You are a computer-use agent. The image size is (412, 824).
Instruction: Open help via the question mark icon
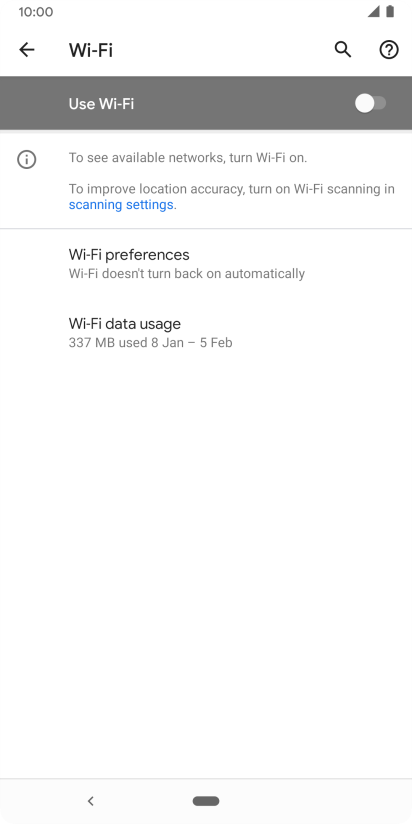[389, 50]
